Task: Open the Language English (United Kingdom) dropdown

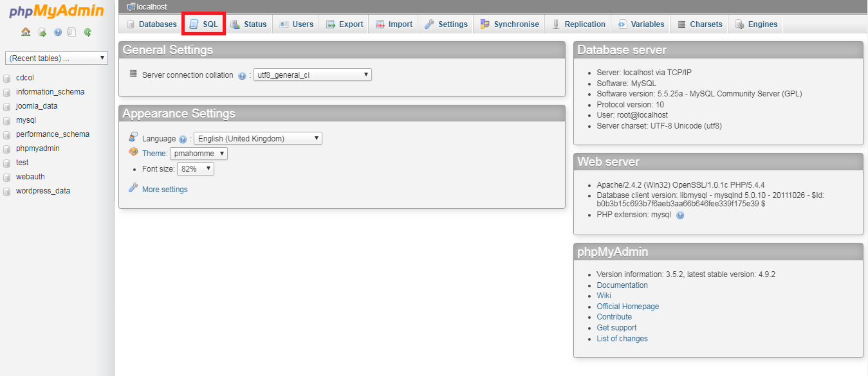Action: pyautogui.click(x=258, y=138)
